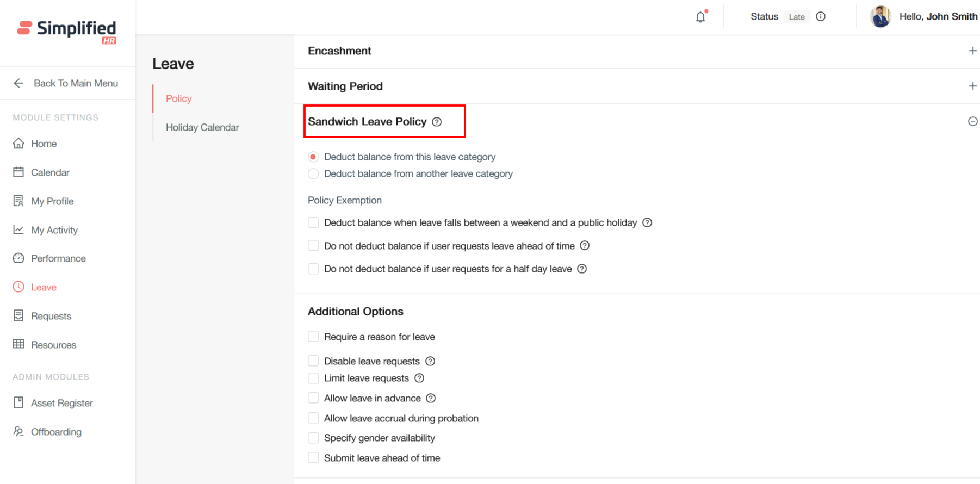Expand the Waiting Period section
980x484 pixels.
tap(972, 86)
